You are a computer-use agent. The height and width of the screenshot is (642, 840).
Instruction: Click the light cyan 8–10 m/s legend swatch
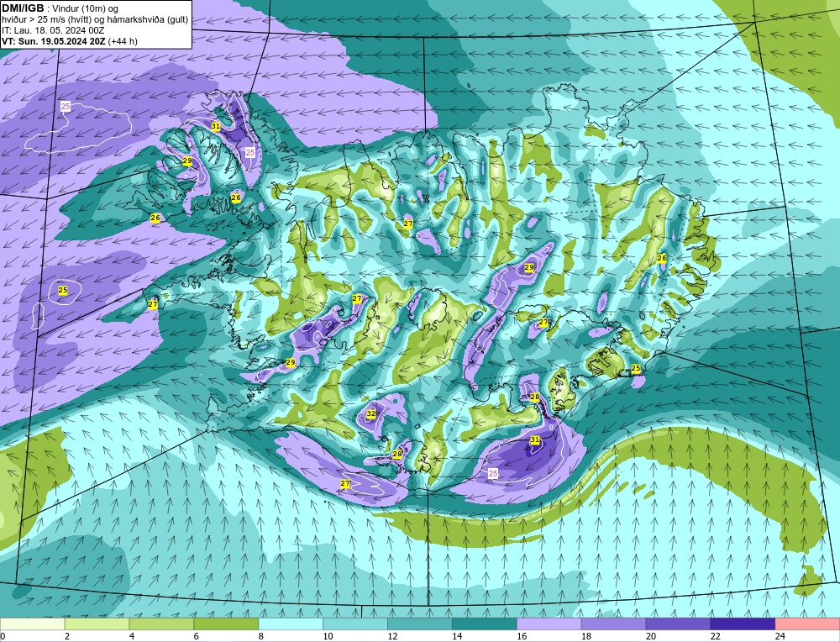coord(291,624)
